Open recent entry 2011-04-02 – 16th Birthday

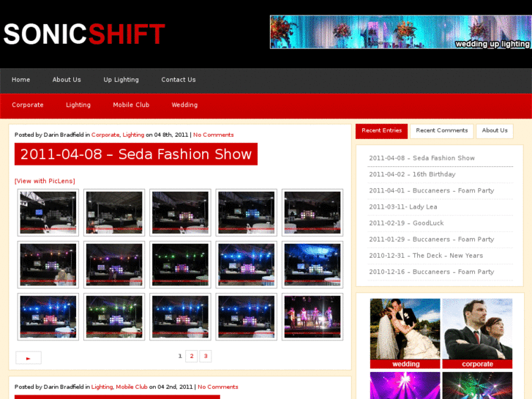pyautogui.click(x=412, y=174)
